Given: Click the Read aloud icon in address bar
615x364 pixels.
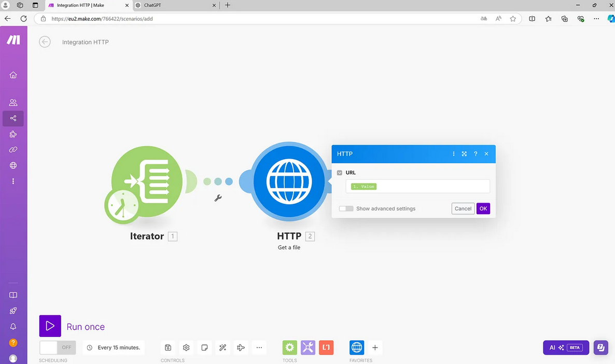Looking at the screenshot, I should 498,19.
